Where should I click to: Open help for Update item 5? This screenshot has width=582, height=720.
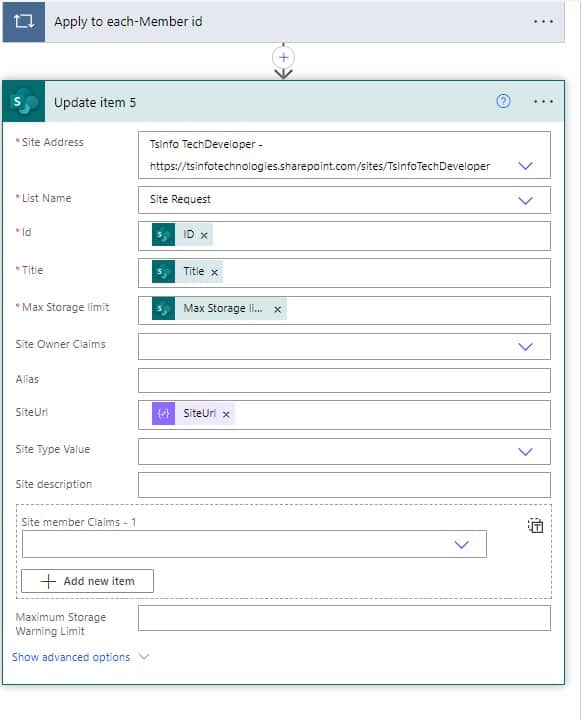click(x=503, y=101)
